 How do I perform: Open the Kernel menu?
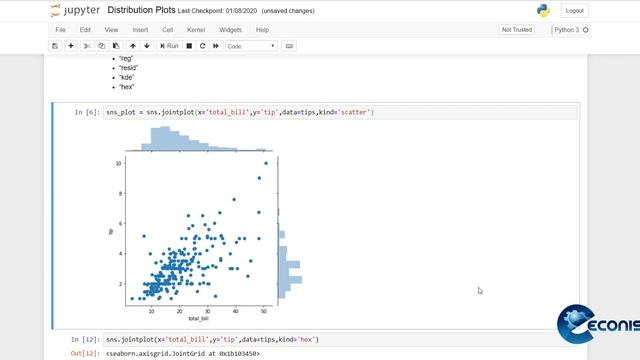coord(196,30)
